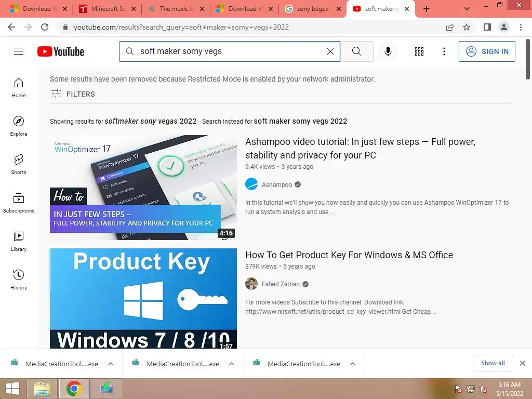Open the Windows Start menu
This screenshot has width=532, height=399.
12,389
